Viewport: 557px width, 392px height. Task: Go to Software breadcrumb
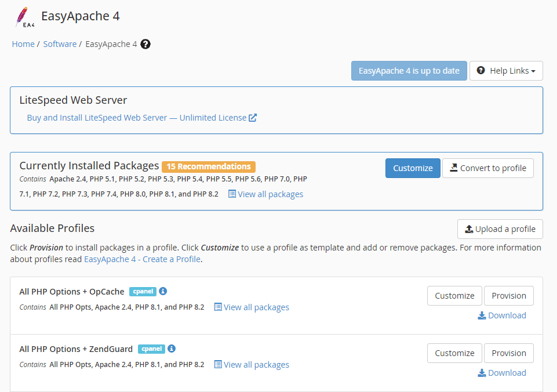pyautogui.click(x=60, y=44)
